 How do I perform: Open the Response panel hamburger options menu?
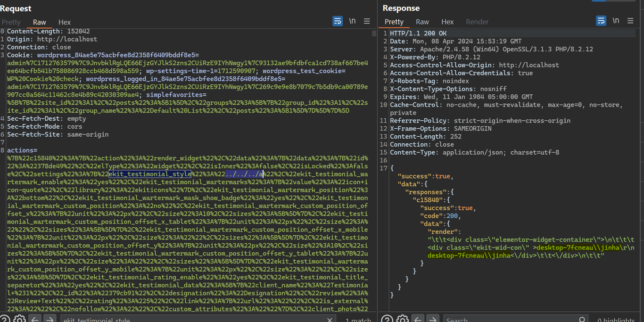coord(630,21)
